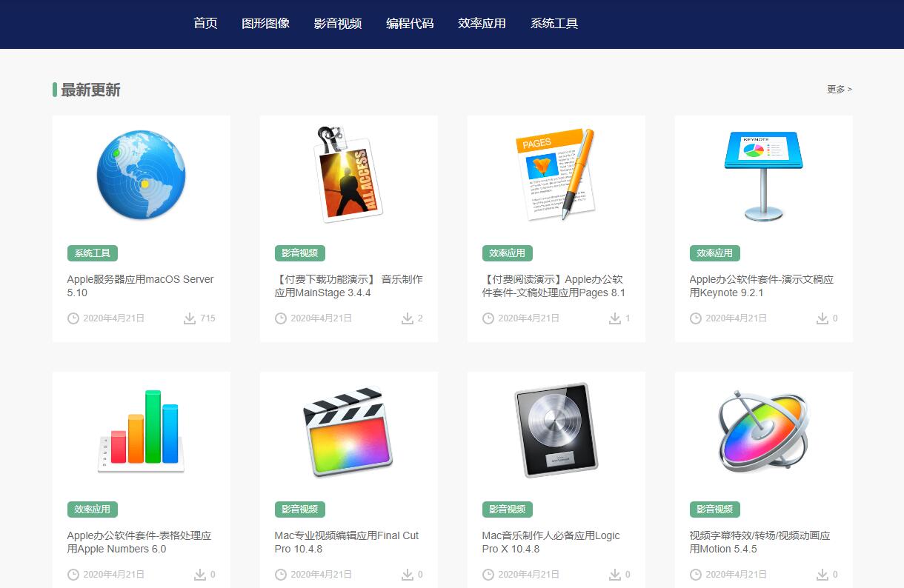The height and width of the screenshot is (588, 904).
Task: Open the Motion app icon
Action: coord(763,431)
